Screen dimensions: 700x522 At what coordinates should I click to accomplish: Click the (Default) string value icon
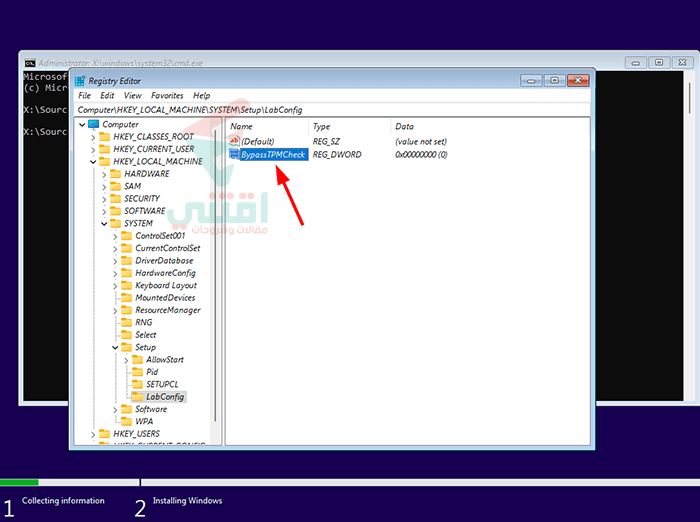234,141
